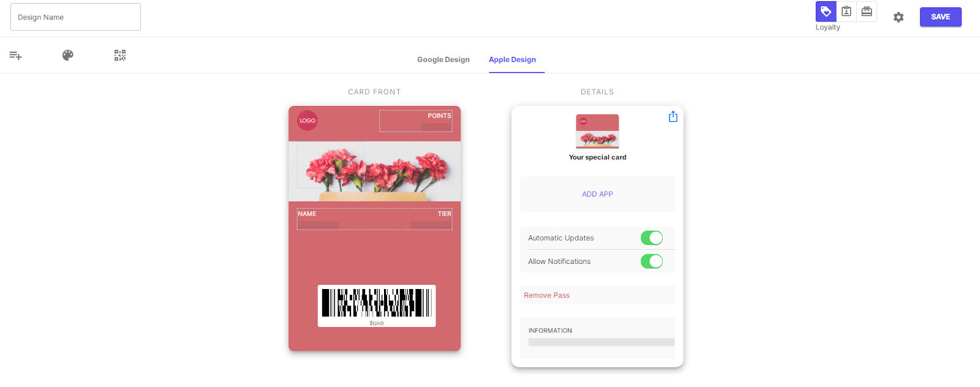The height and width of the screenshot is (387, 980).
Task: Select the gift card type icon
Action: click(867, 12)
